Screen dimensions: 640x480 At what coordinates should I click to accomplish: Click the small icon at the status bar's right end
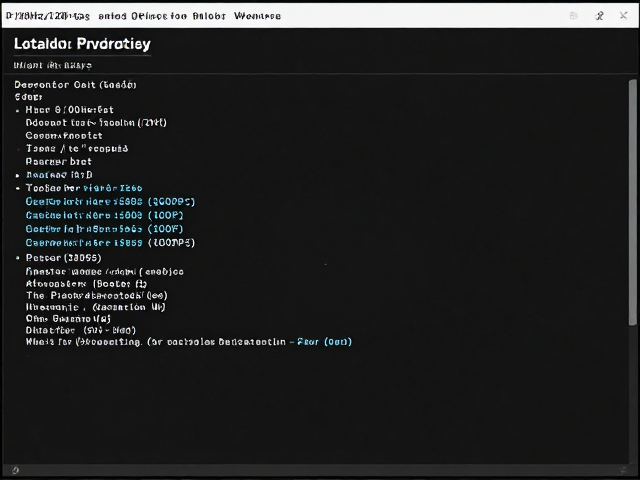[623, 470]
